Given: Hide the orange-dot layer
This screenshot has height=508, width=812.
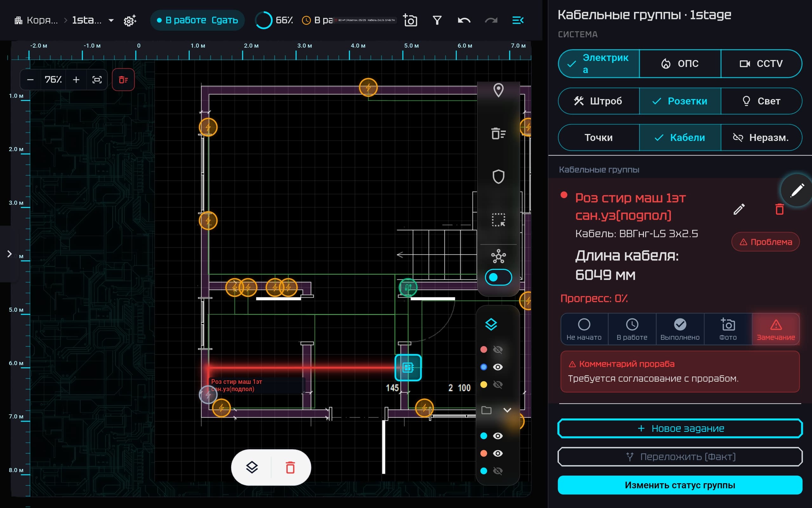Looking at the screenshot, I should (498, 453).
